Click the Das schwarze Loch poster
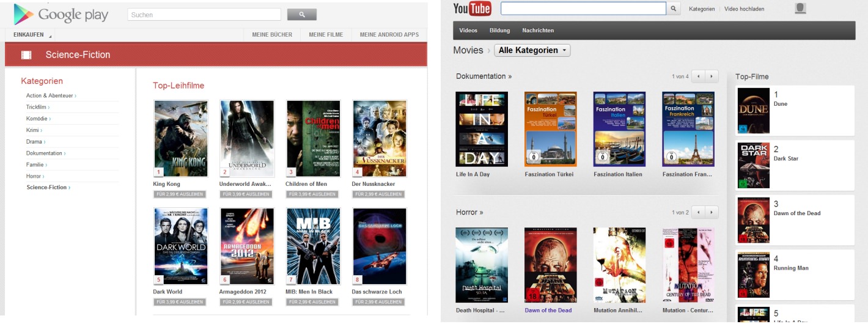 pyautogui.click(x=380, y=246)
